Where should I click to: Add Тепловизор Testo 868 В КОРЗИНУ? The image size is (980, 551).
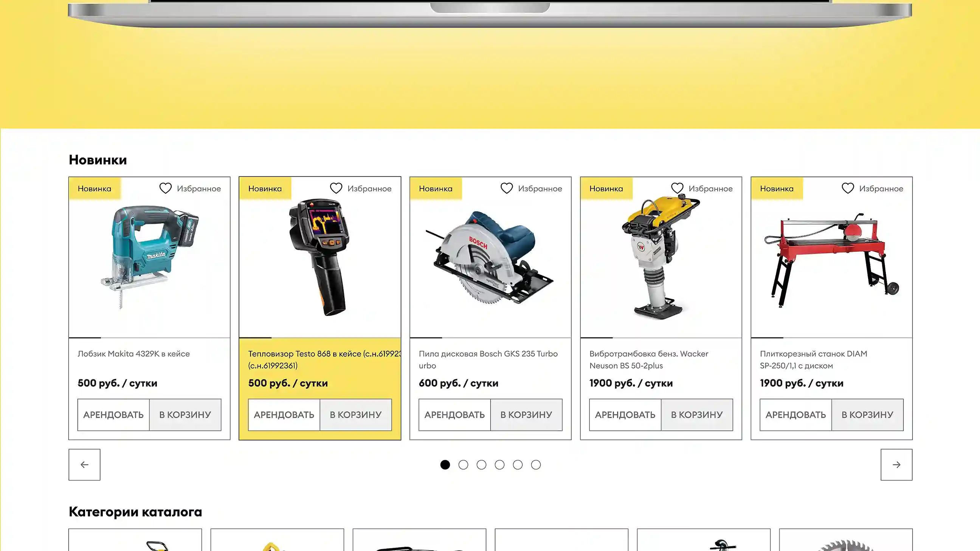pos(356,415)
